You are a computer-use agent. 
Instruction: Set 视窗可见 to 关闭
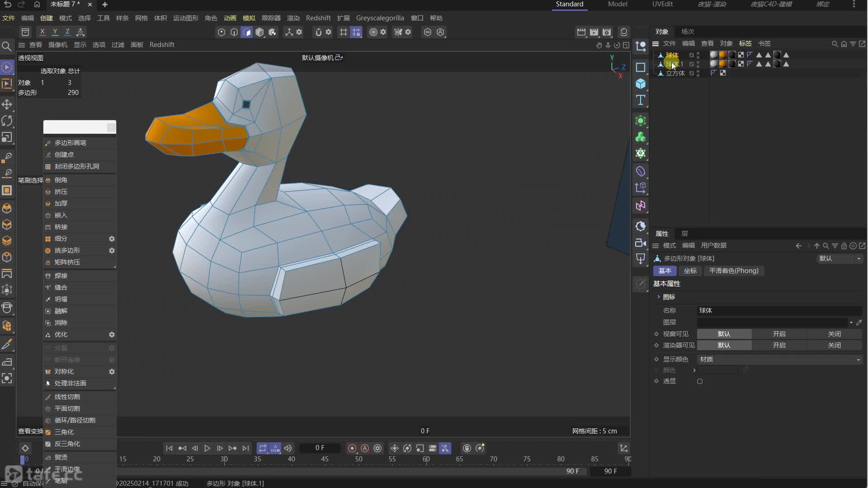click(x=835, y=334)
